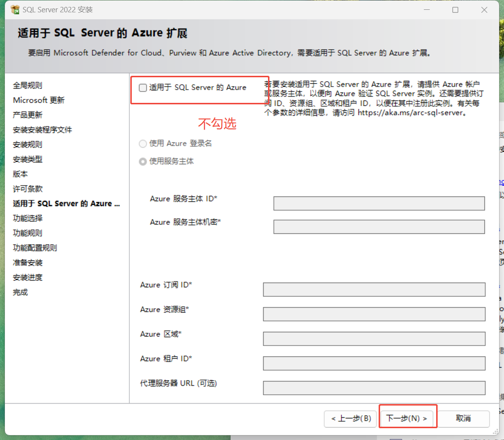Open the 许可条款 step
The height and width of the screenshot is (440, 504).
pos(27,189)
